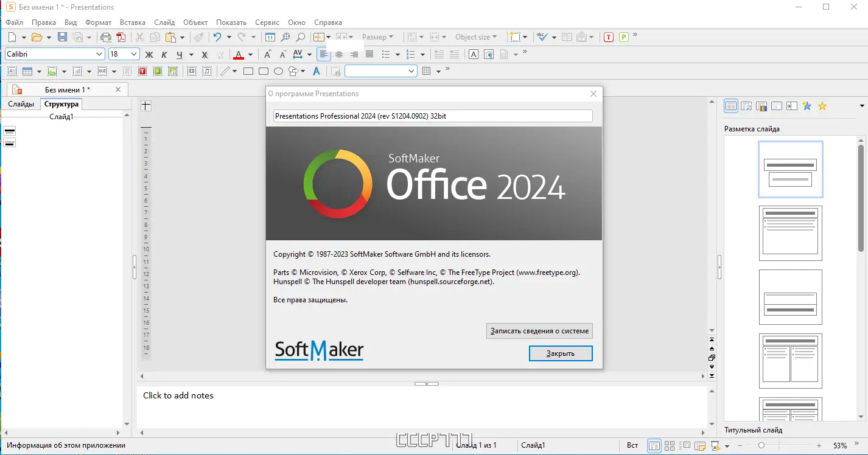Select the ellipse drawing tool

click(278, 71)
